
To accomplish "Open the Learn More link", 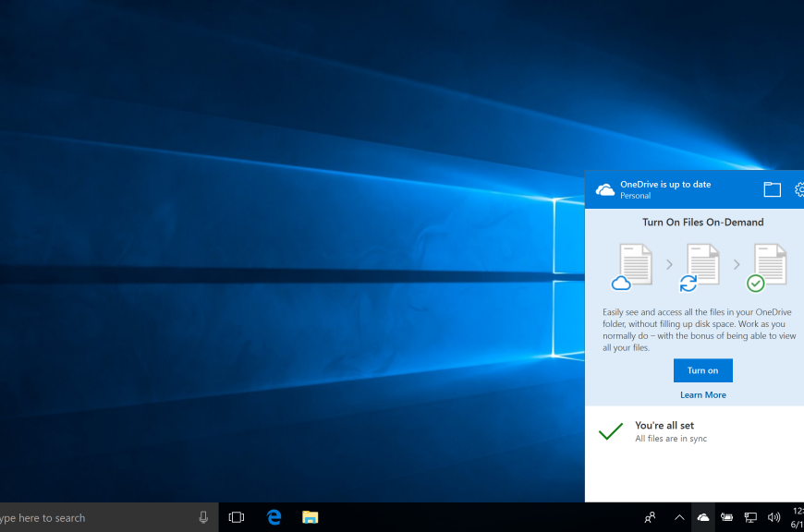I will tap(703, 395).
